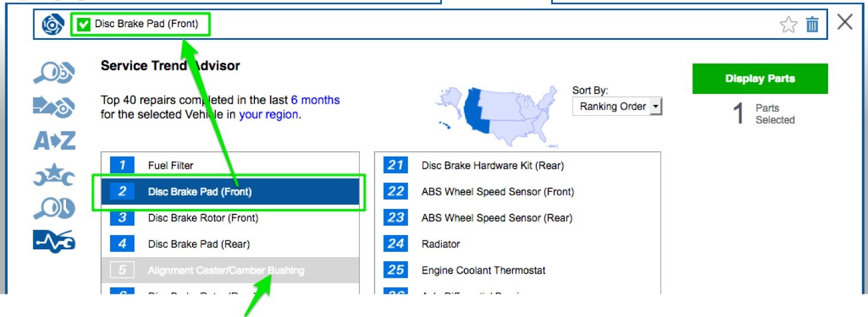This screenshot has height=317, width=868.
Task: Select the Service Trend Advisor pulse-wrench icon
Action: (54, 240)
